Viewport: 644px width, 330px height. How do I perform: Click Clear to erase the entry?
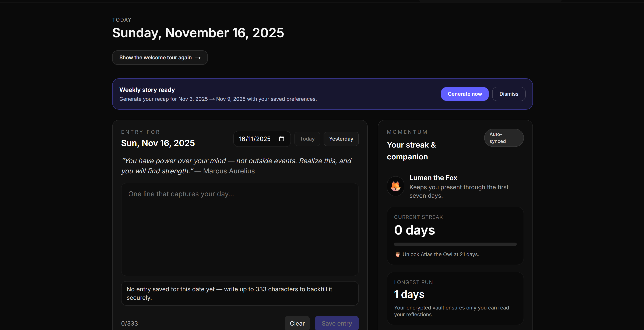297,323
